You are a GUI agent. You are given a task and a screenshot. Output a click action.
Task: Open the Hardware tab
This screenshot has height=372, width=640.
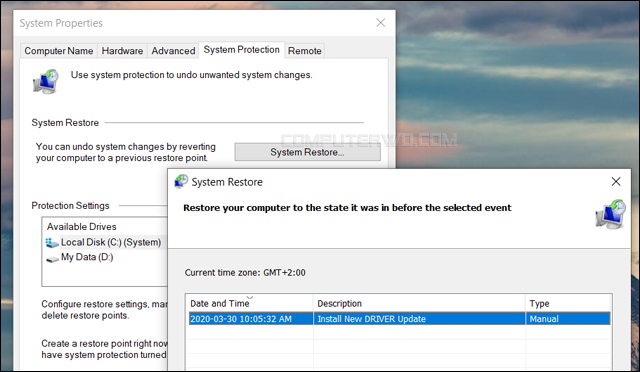click(x=122, y=51)
